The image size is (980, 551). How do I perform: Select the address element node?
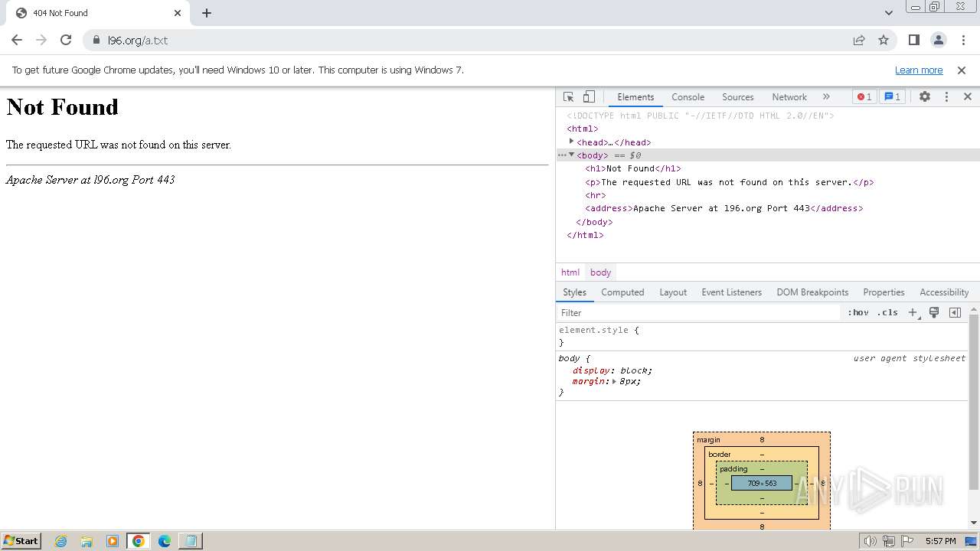pyautogui.click(x=724, y=208)
